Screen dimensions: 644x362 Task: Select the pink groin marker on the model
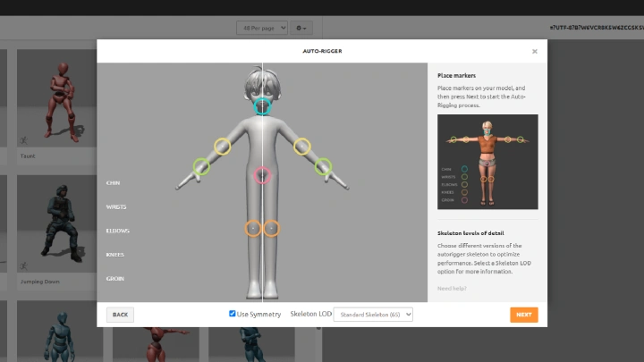(262, 175)
